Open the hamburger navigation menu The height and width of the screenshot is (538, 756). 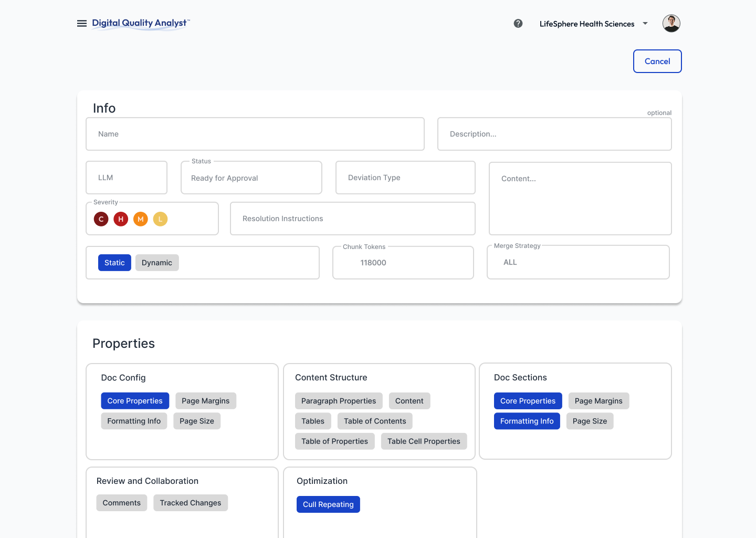pos(82,24)
